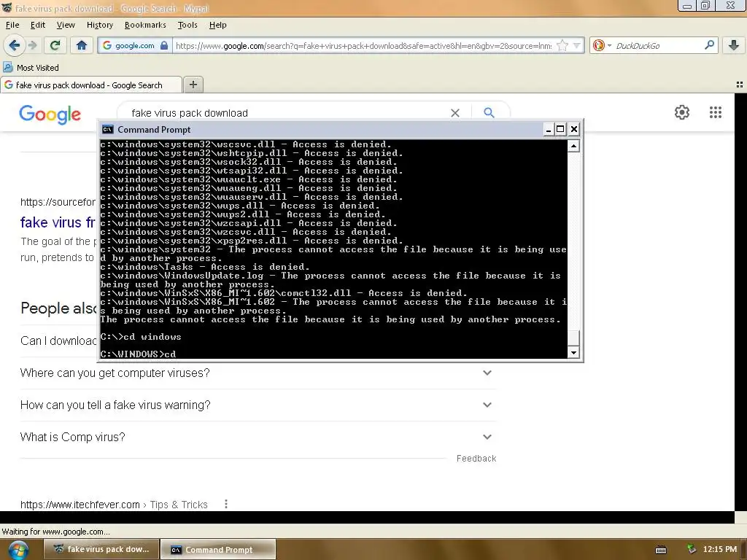Click into the Google search text field
This screenshot has width=747, height=560.
click(x=286, y=113)
